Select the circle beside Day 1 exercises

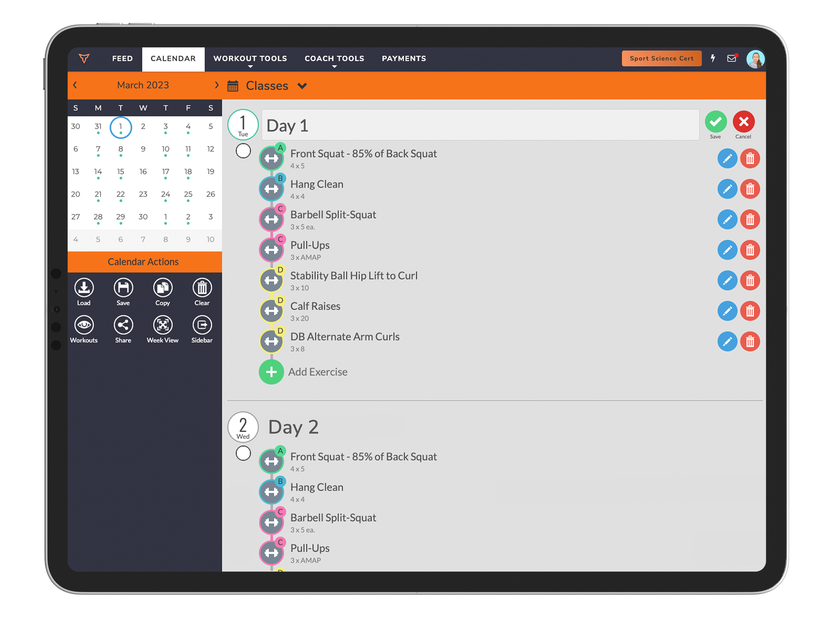click(x=243, y=151)
